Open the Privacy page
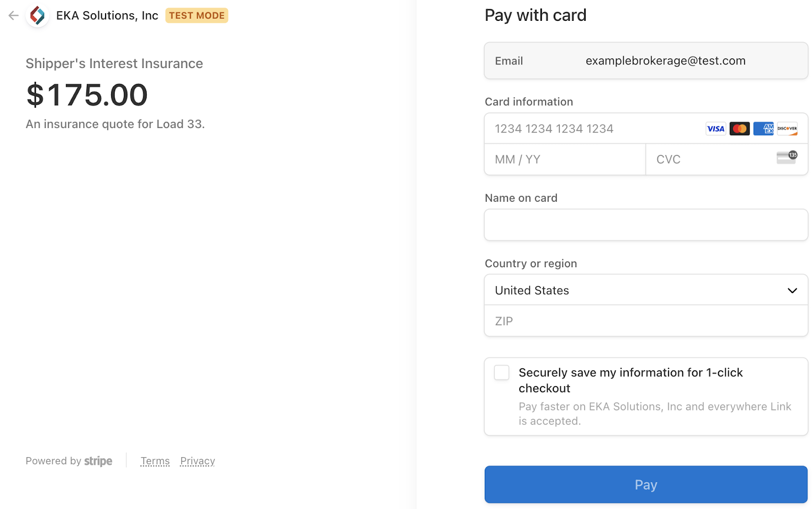The height and width of the screenshot is (509, 812). pyautogui.click(x=197, y=461)
